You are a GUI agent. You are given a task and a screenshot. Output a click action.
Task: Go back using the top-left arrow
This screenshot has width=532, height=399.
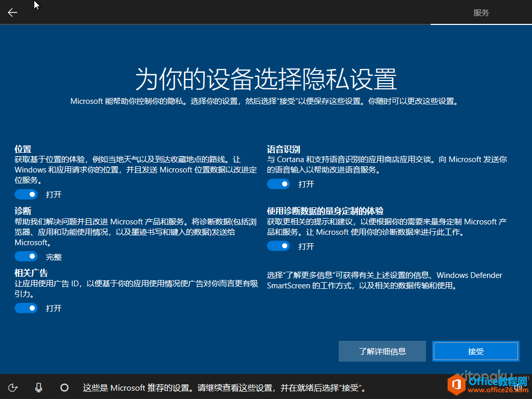click(x=12, y=12)
